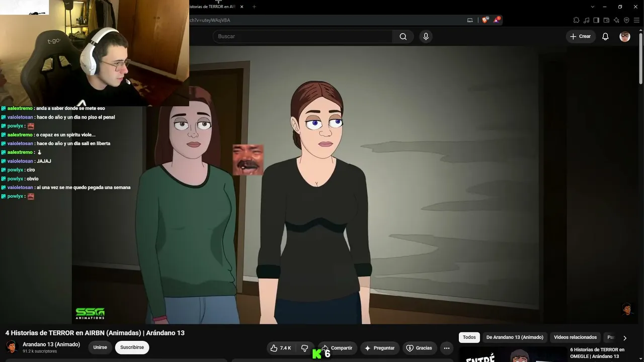Click the Arandano 13 channel avatar
The image size is (644, 362).
pos(12,347)
